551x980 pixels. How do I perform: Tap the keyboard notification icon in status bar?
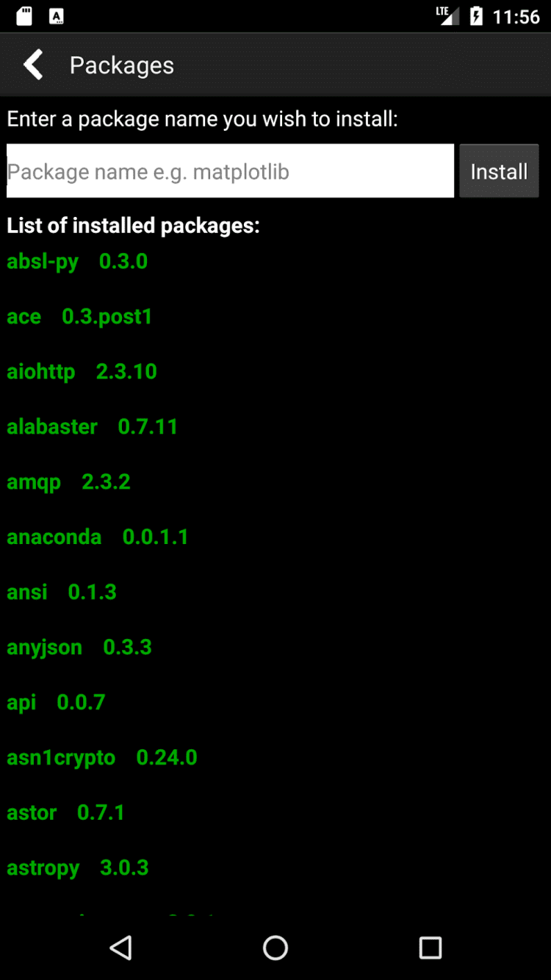57,16
